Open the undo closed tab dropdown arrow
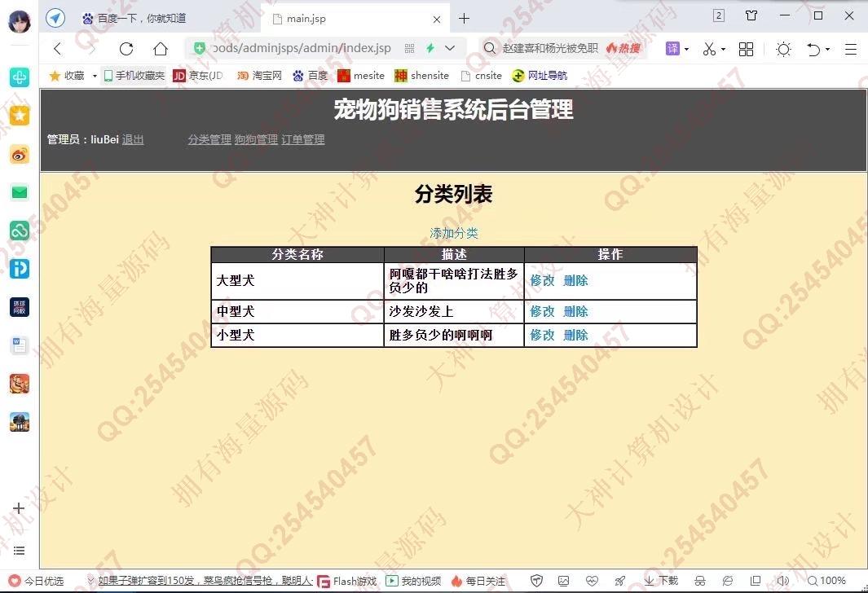This screenshot has width=868, height=593. [x=827, y=49]
